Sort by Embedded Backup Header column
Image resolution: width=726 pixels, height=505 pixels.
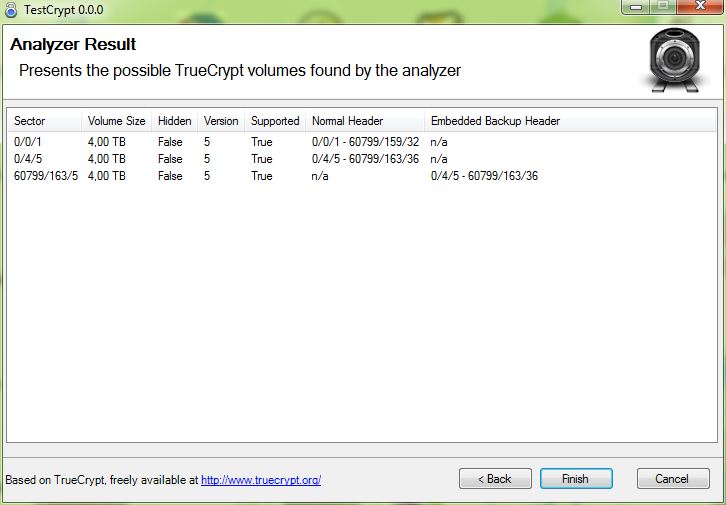[x=570, y=121]
